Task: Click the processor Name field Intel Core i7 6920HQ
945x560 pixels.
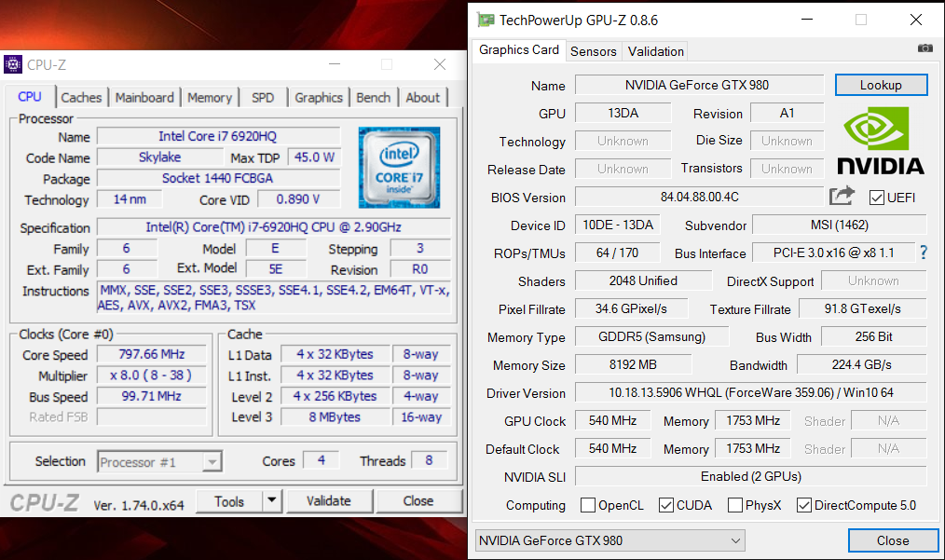Action: coord(218,136)
